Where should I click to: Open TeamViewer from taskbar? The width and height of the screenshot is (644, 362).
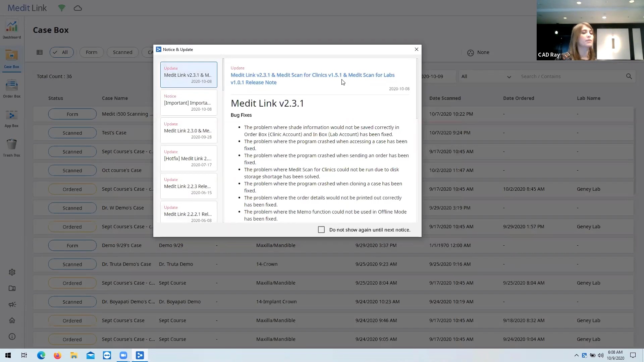click(107, 355)
